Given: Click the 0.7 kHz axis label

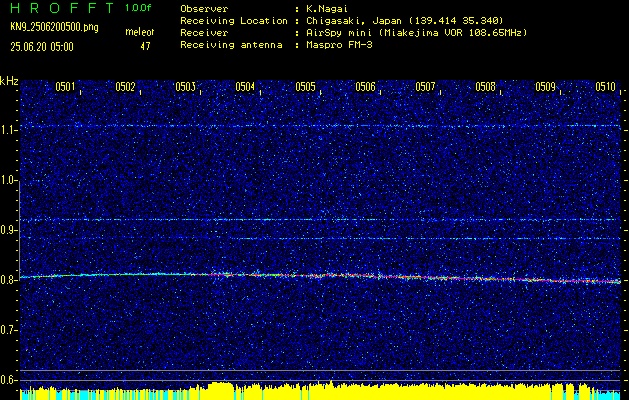Looking at the screenshot, I should point(8,330).
